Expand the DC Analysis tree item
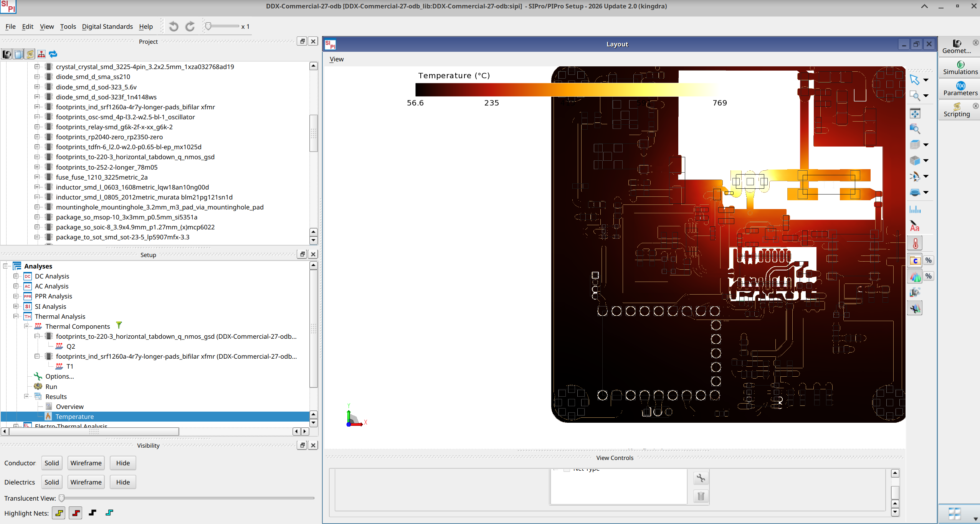Screen dimensions: 980x524 (x=16, y=276)
